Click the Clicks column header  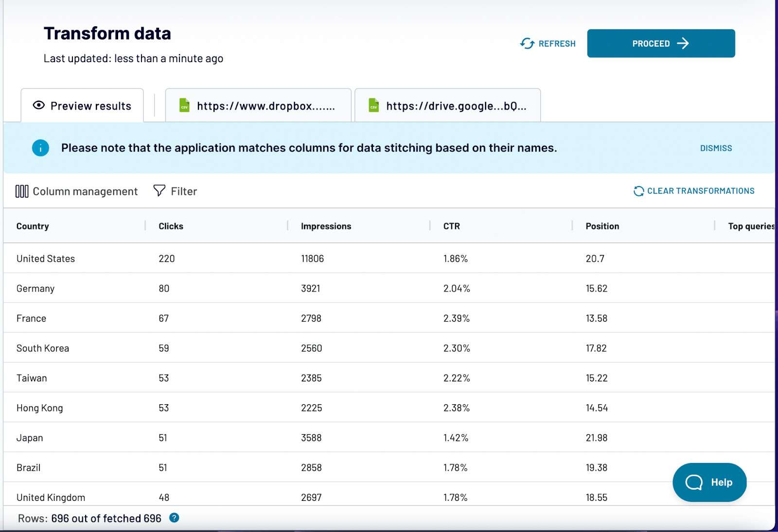coord(170,225)
